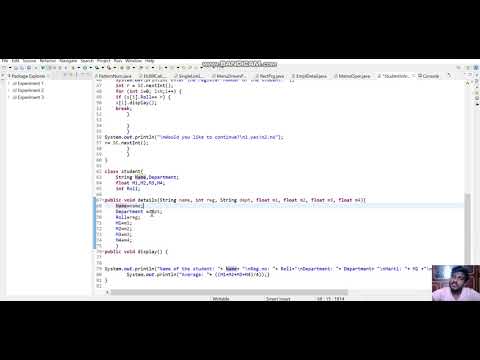The height and width of the screenshot is (360, 480).
Task: Click the Save All toolbar icon
Action: click(22, 68)
